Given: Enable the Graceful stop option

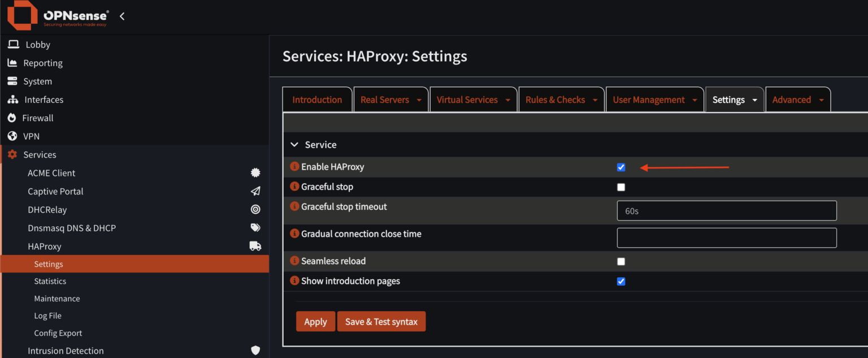Looking at the screenshot, I should click(621, 187).
